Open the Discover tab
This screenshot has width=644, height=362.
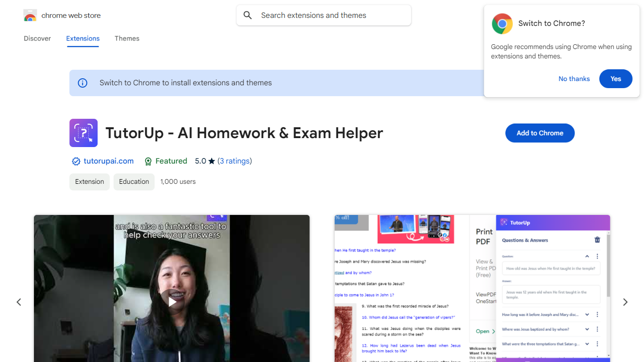(37, 39)
